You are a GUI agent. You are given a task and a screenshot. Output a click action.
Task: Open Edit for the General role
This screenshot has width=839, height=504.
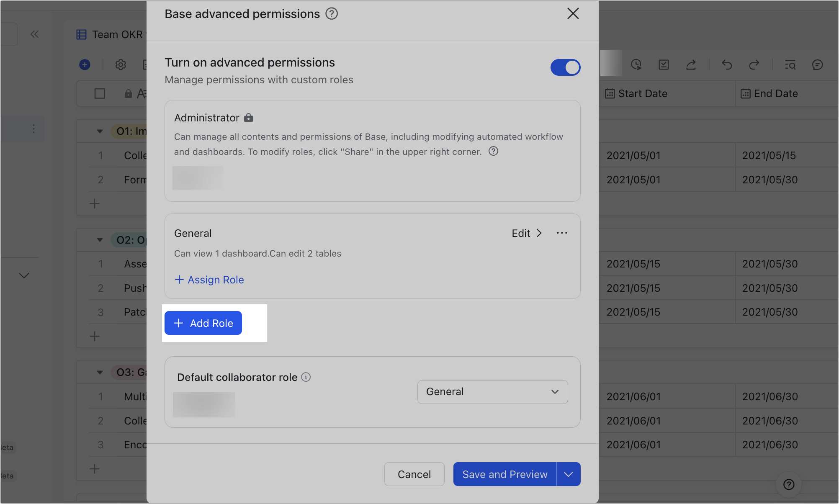526,233
